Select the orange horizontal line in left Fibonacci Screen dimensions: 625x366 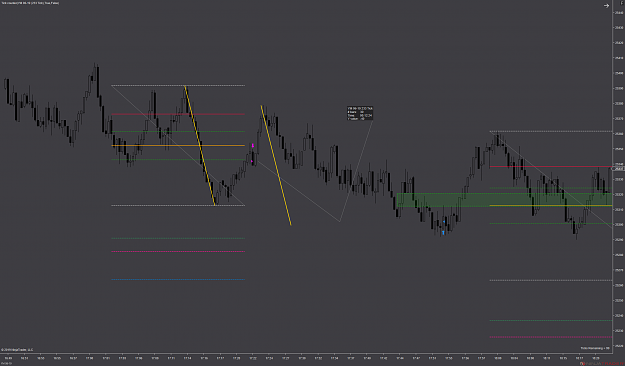tap(178, 146)
